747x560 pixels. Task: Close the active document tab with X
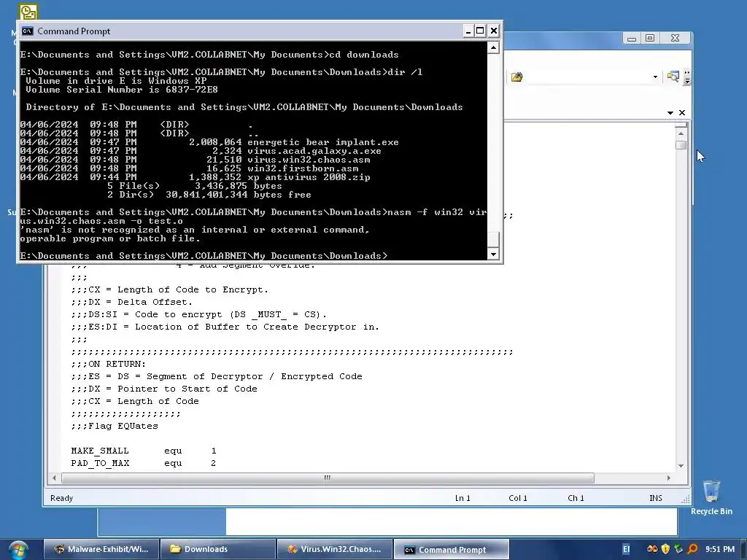(682, 113)
